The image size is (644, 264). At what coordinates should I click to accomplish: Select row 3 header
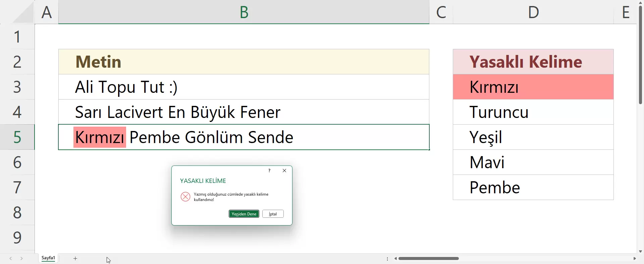(17, 87)
